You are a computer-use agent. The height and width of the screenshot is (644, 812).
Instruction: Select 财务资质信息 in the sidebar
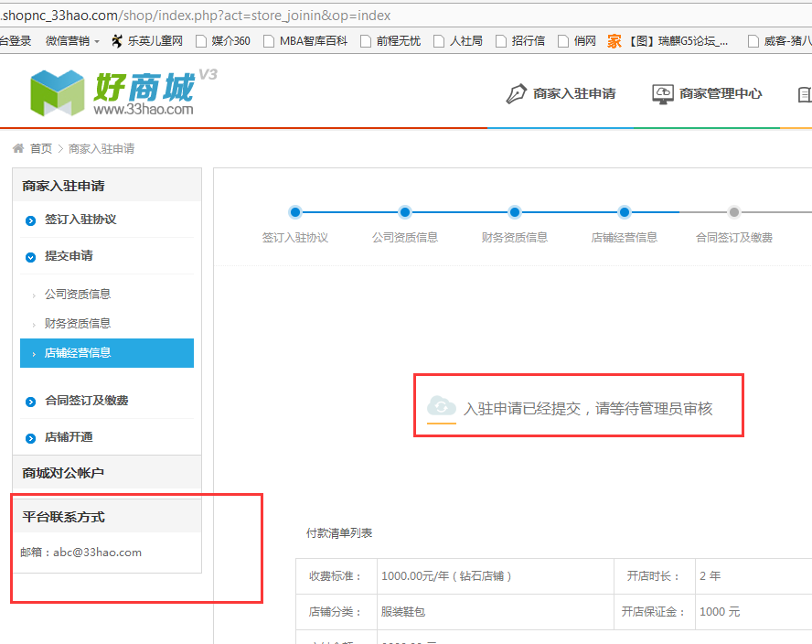click(78, 323)
